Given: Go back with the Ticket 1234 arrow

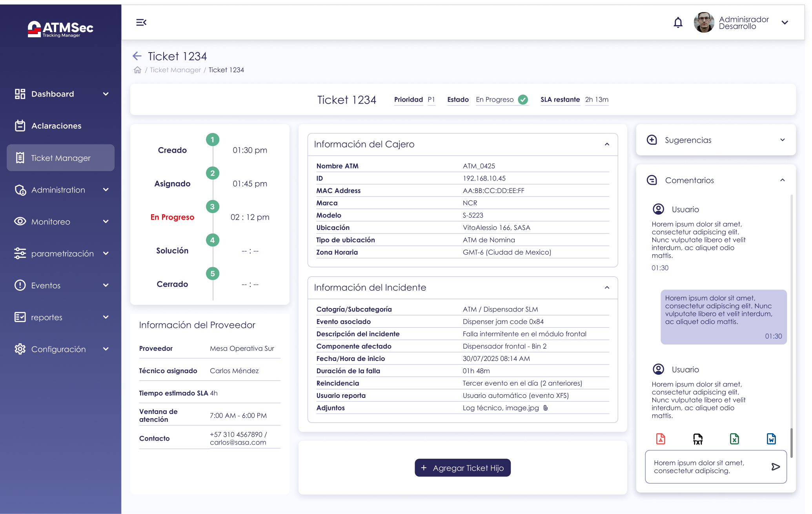Looking at the screenshot, I should pyautogui.click(x=137, y=56).
